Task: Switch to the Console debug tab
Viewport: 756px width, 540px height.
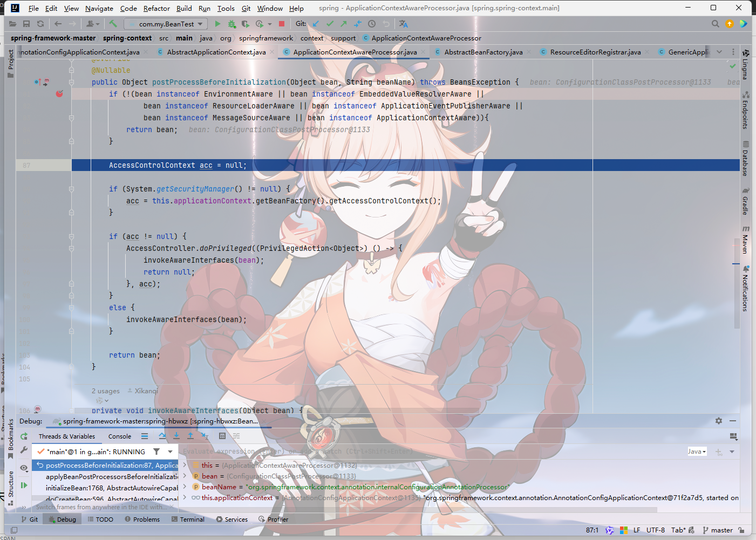Action: pos(120,436)
